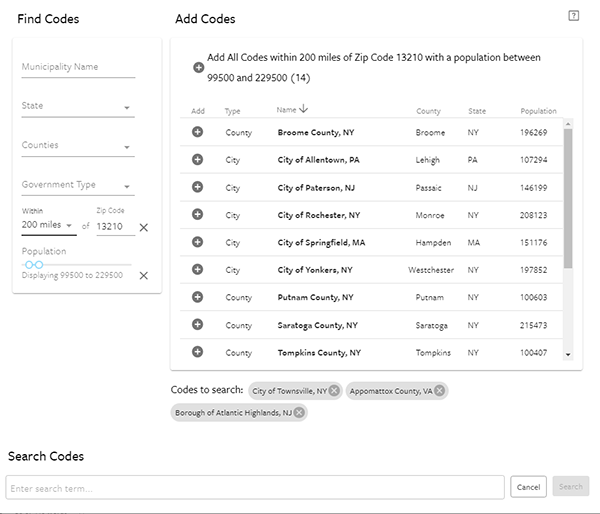Add all 14 codes within 200 miles
The width and height of the screenshot is (600, 514).
point(198,68)
